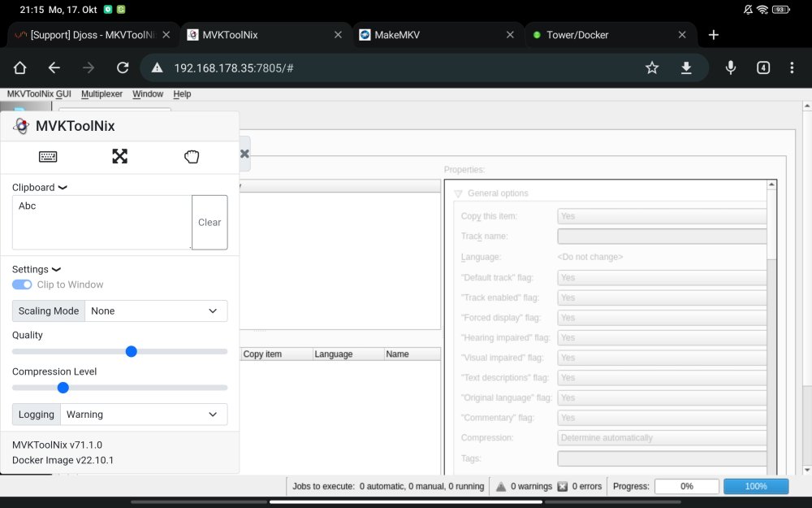Open the Hearing impaired flag dropdown

[662, 338]
